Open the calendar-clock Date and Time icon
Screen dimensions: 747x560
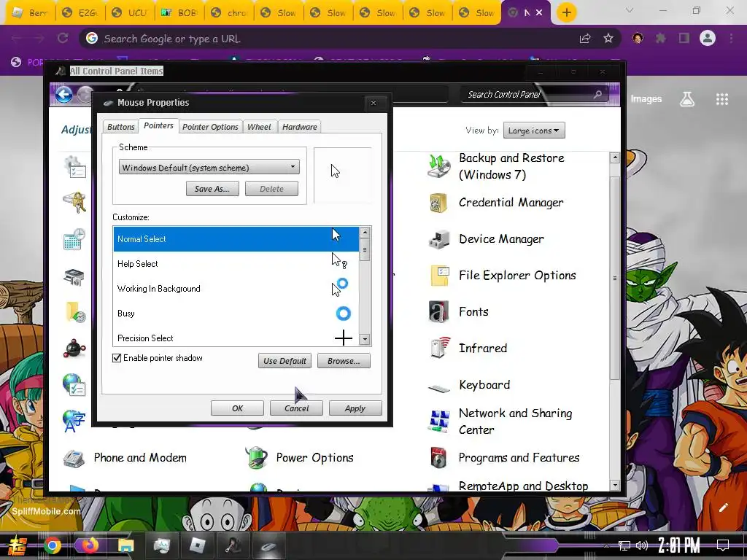(x=74, y=239)
